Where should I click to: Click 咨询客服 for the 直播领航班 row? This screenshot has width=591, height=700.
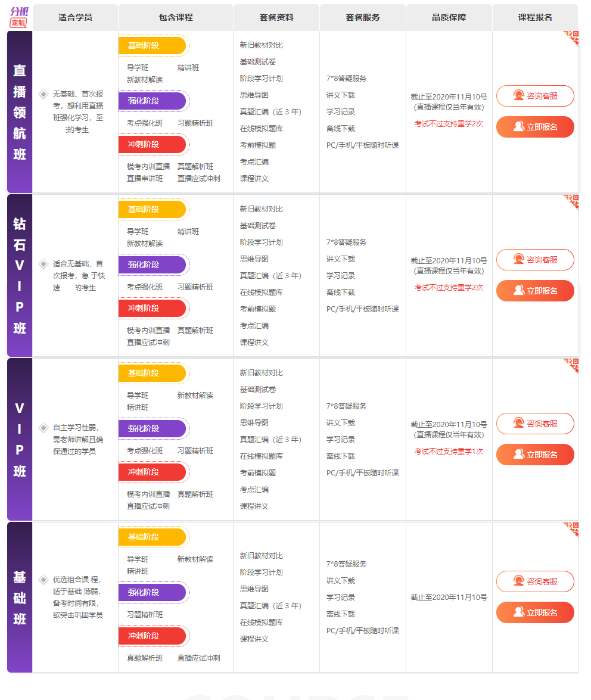coord(535,96)
